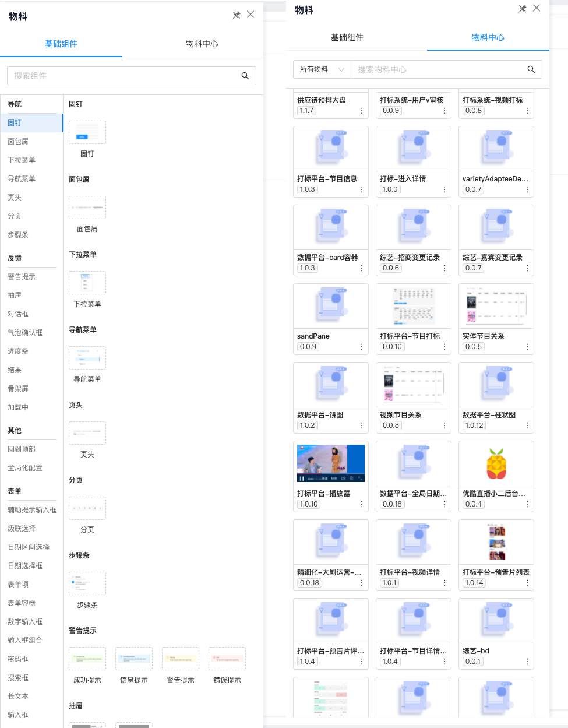The height and width of the screenshot is (728, 568).
Task: Open more menu for 数据平台-饼图 card
Action: point(362,425)
